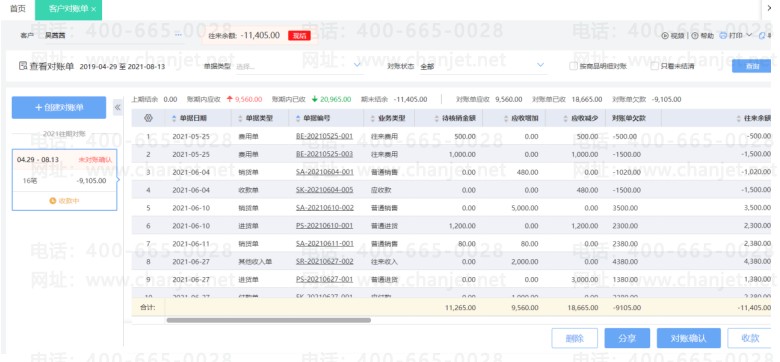Click the 视频 video play icon
Image resolution: width=780 pixels, height=362 pixels.
pos(665,36)
